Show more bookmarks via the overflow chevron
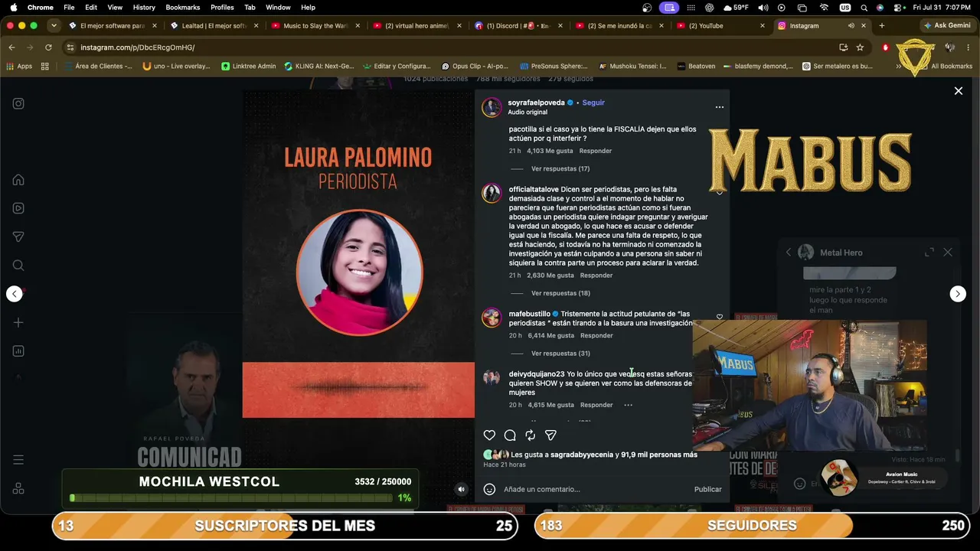Image resolution: width=980 pixels, height=551 pixels. coord(899,67)
